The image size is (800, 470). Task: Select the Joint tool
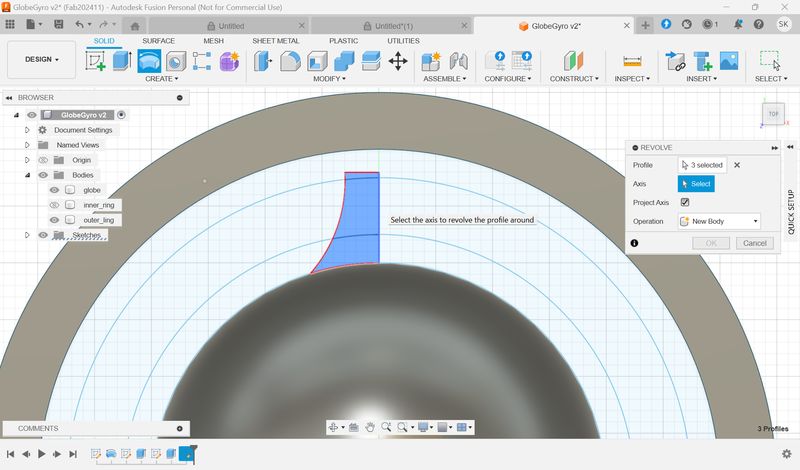point(458,61)
